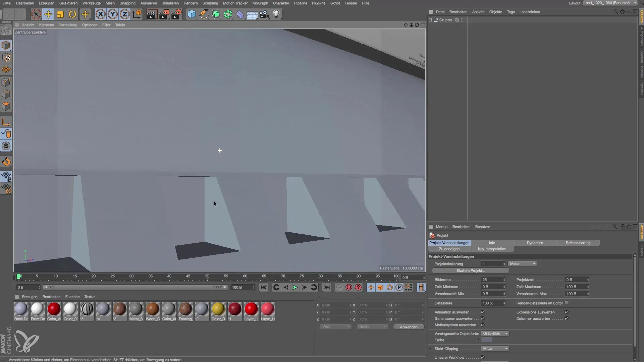Open the Welt coordinate dropdown
Screen dimensions: 644x362
[336, 327]
